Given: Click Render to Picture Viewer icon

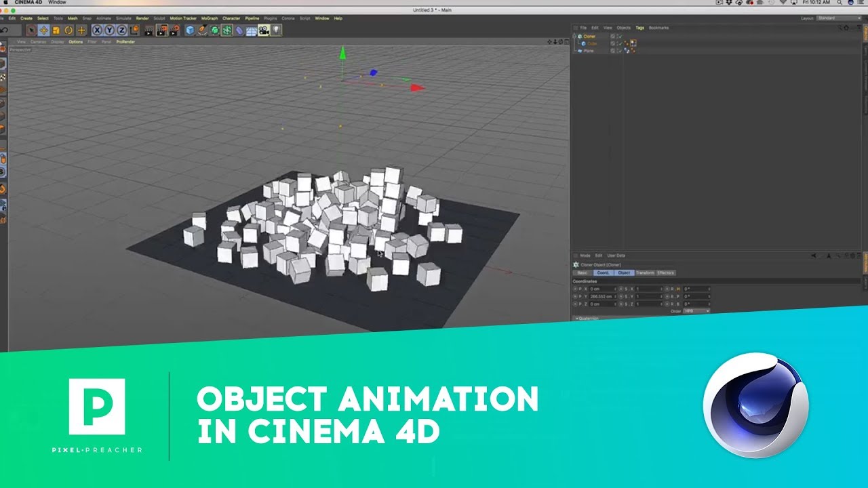Looking at the screenshot, I should click(162, 30).
